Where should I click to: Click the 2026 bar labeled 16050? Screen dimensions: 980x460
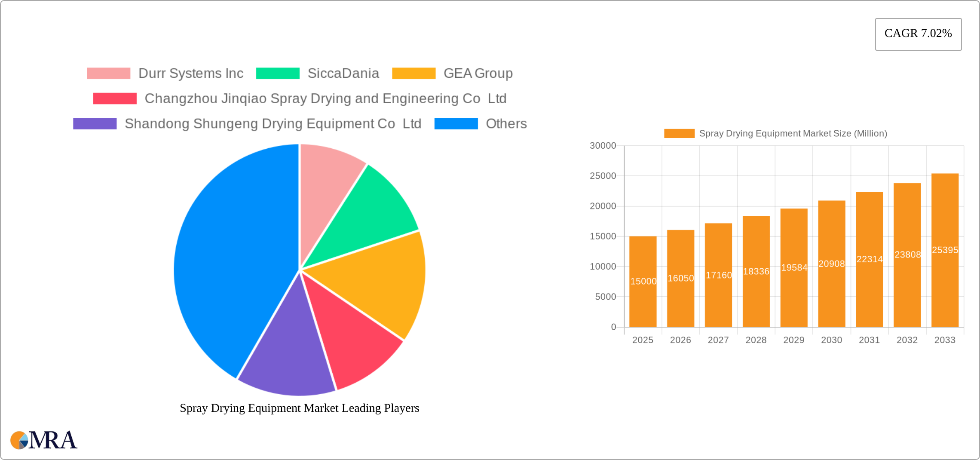680,279
